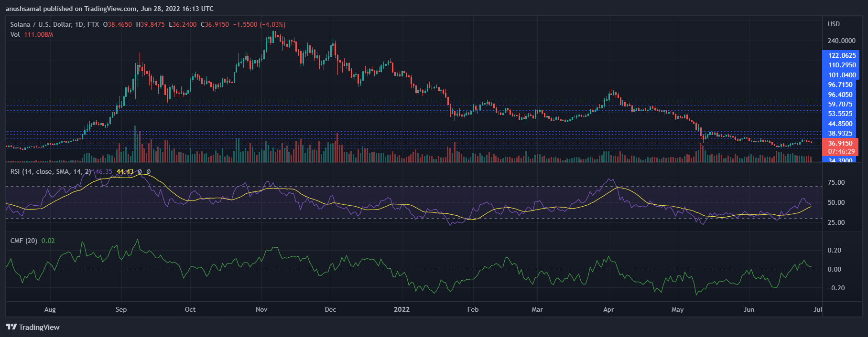Screen dimensions: 868x337
Task: Click the USD currency label on price axis
Action: [x=834, y=24]
